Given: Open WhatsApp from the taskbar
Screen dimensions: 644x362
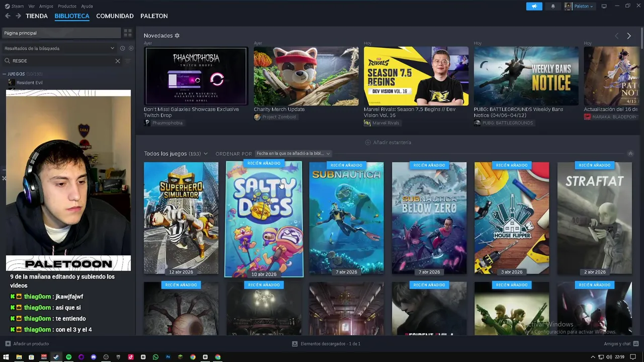Looking at the screenshot, I should 155,357.
